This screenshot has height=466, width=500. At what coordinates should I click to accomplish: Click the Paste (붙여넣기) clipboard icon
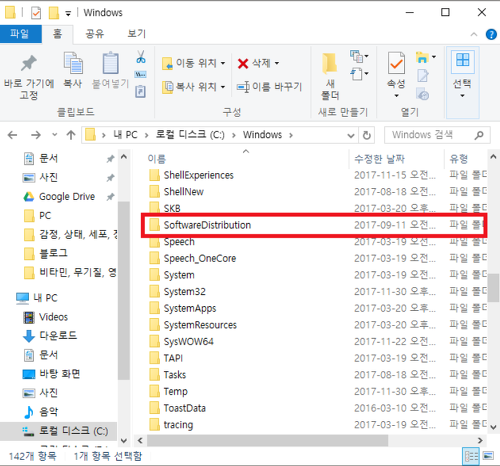[110, 63]
